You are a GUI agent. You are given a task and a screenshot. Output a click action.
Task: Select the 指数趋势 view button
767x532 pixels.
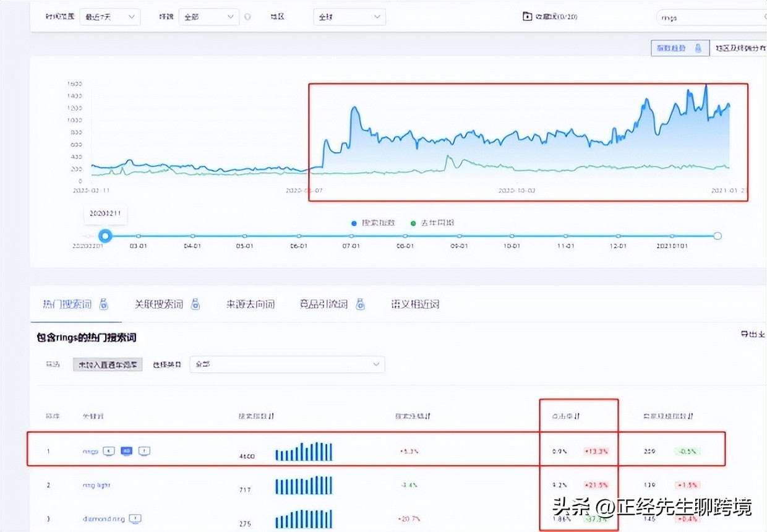click(x=680, y=48)
